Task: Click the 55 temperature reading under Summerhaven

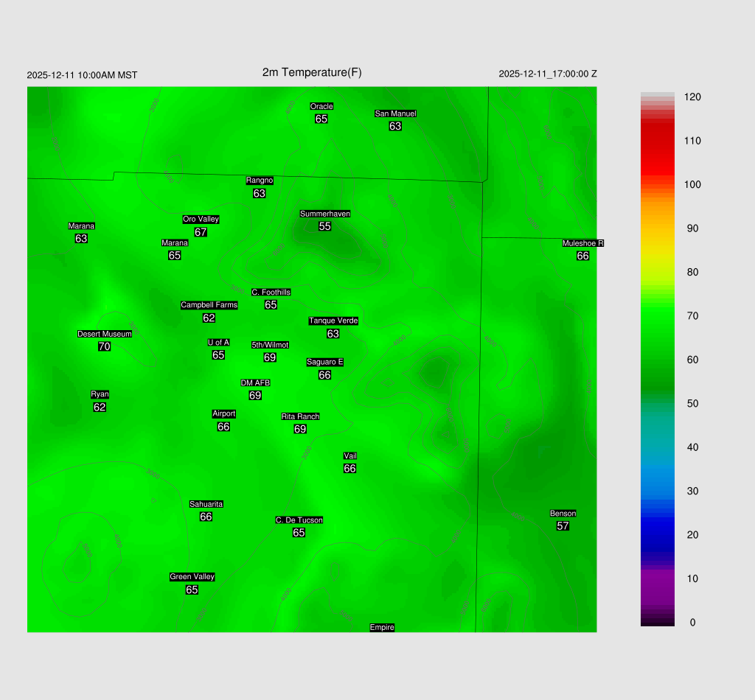Action: pos(324,226)
